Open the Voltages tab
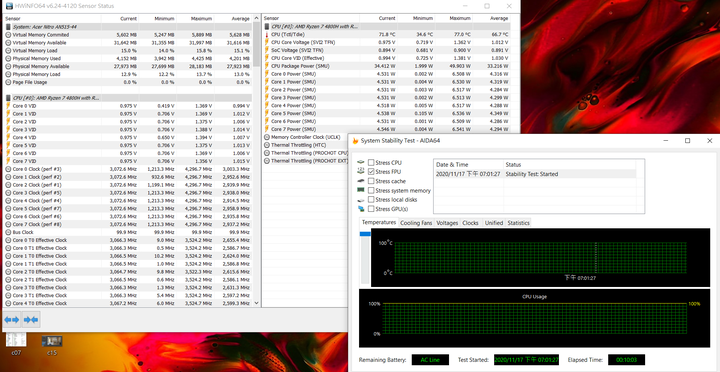Viewport: 720px width, 372px height. click(x=447, y=223)
